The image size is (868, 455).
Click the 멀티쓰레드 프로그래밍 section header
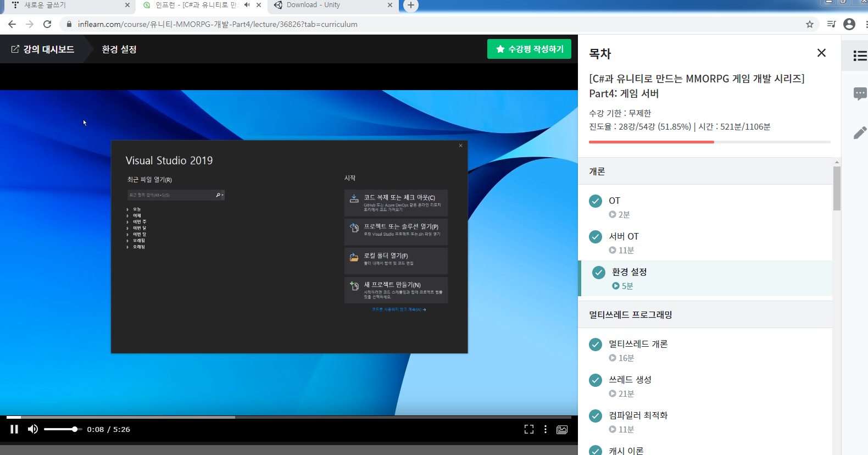pos(705,315)
